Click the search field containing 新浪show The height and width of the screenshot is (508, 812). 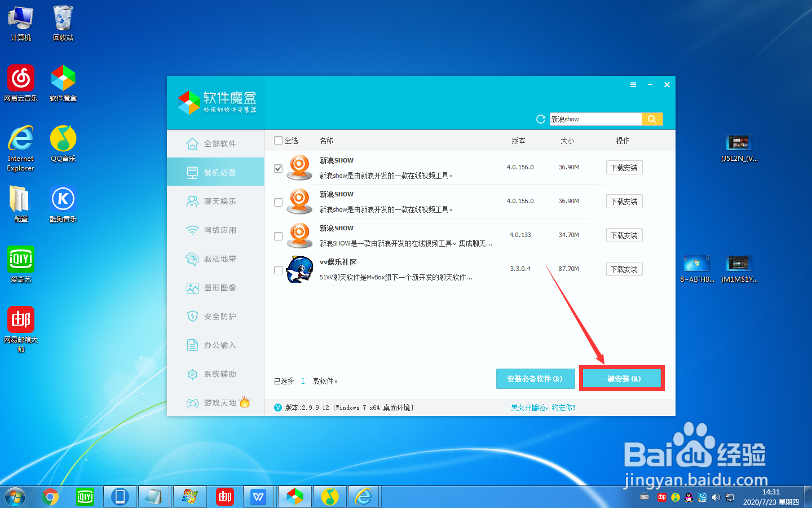click(595, 119)
